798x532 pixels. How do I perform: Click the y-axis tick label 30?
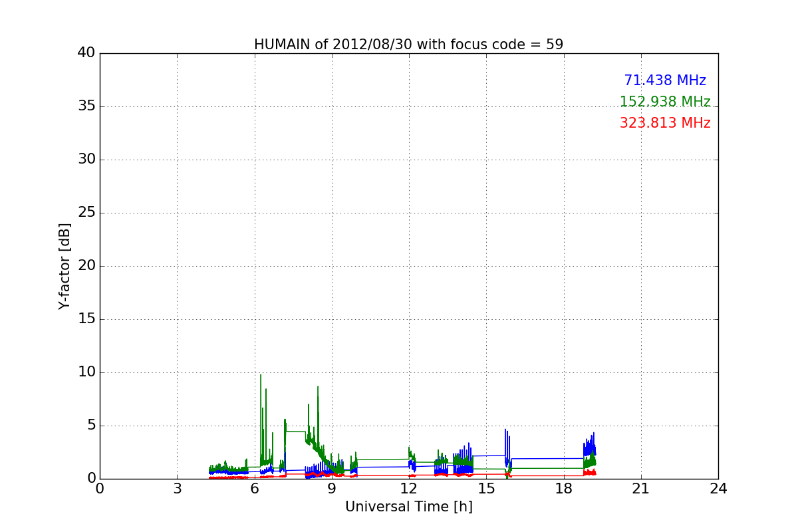[x=86, y=160]
